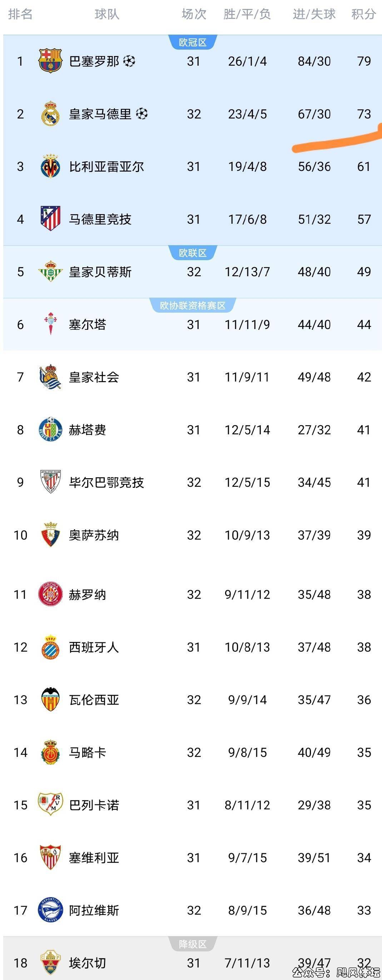
Task: Select the Athletic Club Bilbao crest
Action: click(50, 482)
